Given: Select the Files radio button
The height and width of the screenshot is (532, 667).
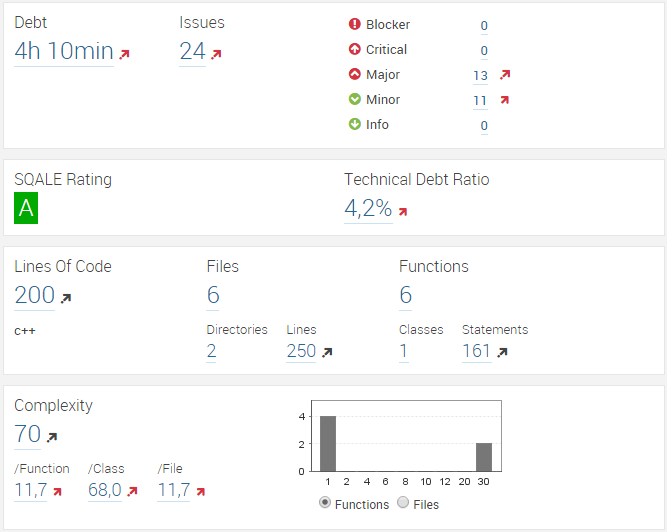Looking at the screenshot, I should click(x=403, y=503).
